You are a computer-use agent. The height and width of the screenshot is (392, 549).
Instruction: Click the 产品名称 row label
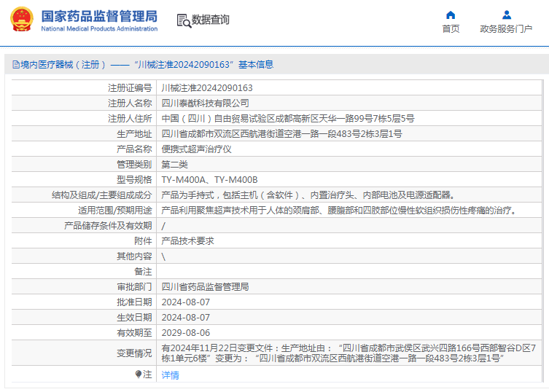(134, 149)
